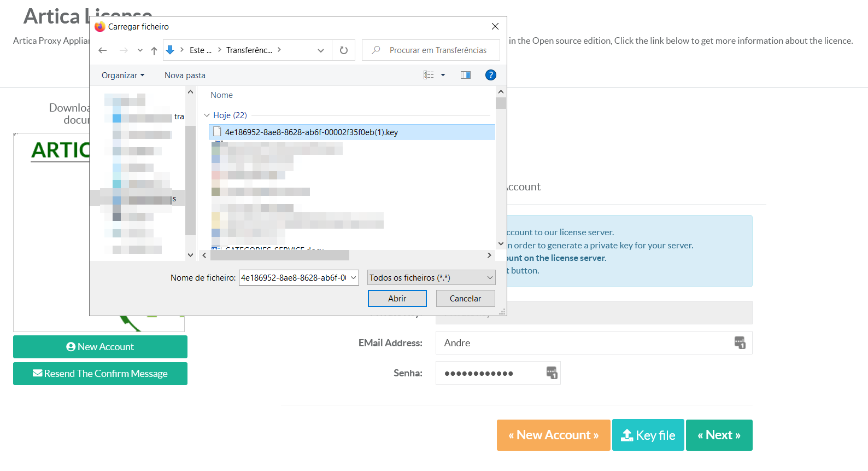868x471 pixels.
Task: Click the autofill icon in EMail Address field
Action: point(740,343)
